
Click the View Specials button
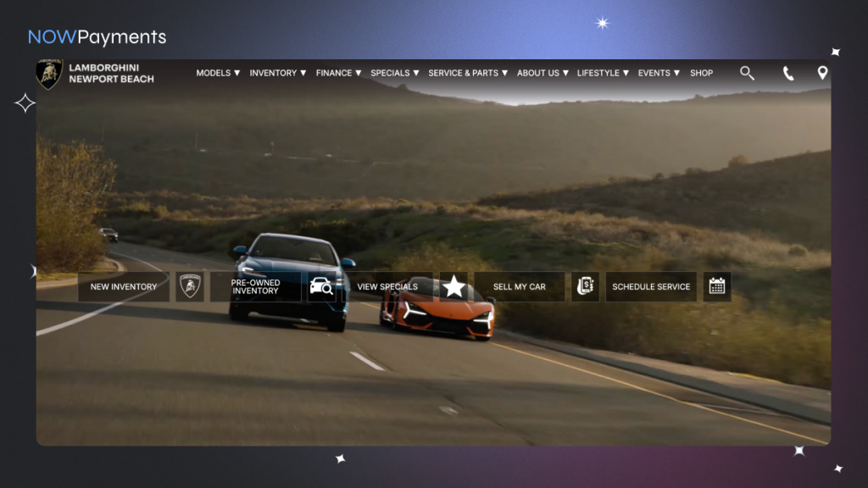click(x=387, y=286)
